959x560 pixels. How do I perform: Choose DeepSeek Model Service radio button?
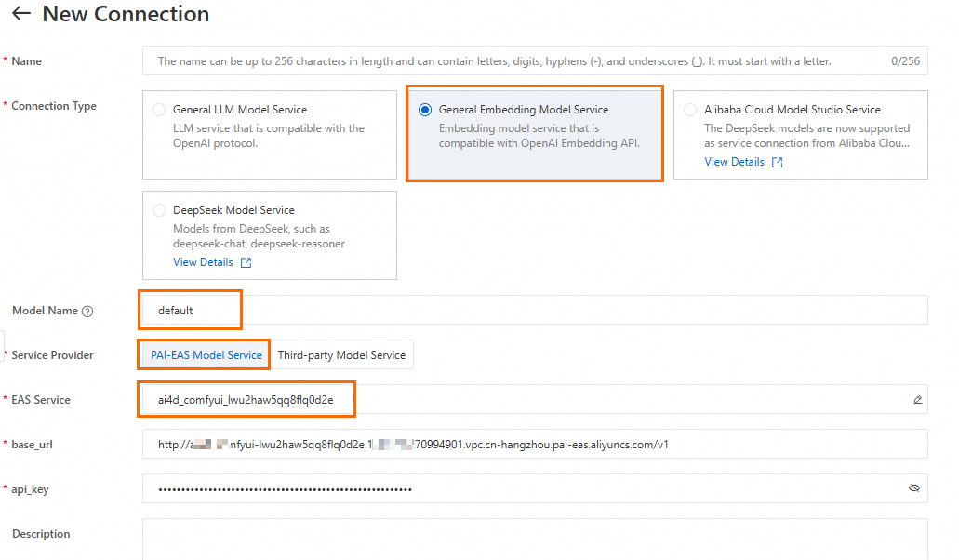tap(159, 210)
